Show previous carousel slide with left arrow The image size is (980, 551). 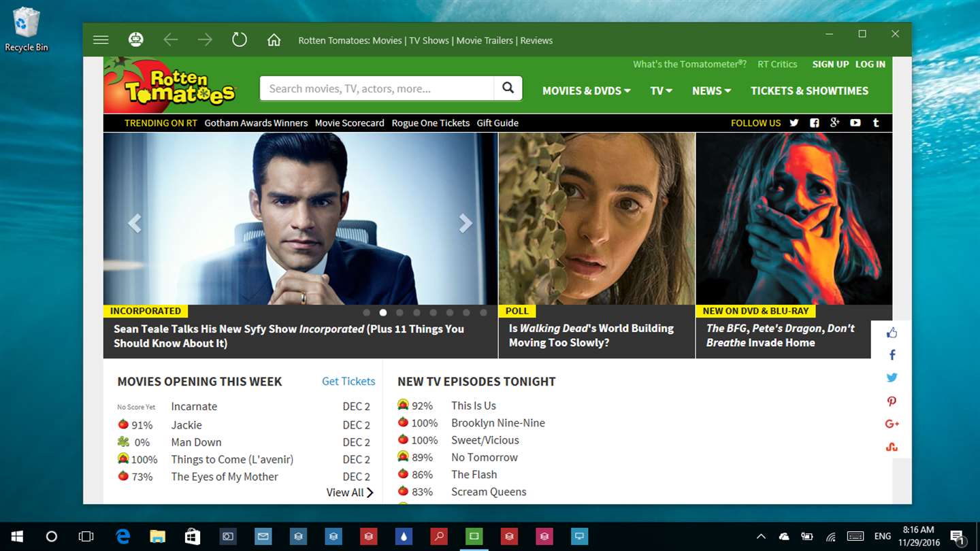click(x=135, y=222)
